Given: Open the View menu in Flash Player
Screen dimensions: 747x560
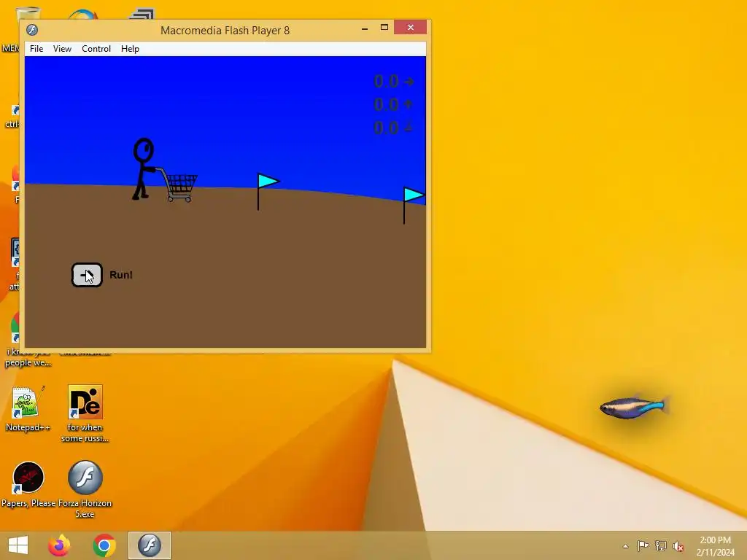Looking at the screenshot, I should click(x=62, y=49).
